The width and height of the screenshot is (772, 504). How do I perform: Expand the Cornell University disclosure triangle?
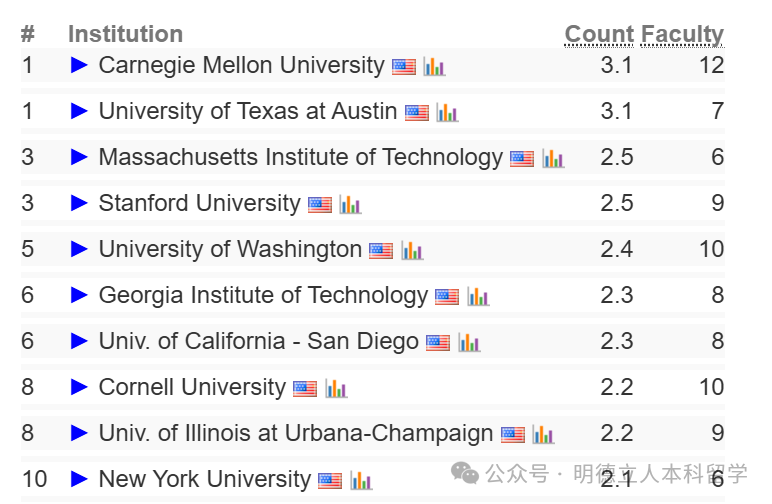click(x=79, y=387)
